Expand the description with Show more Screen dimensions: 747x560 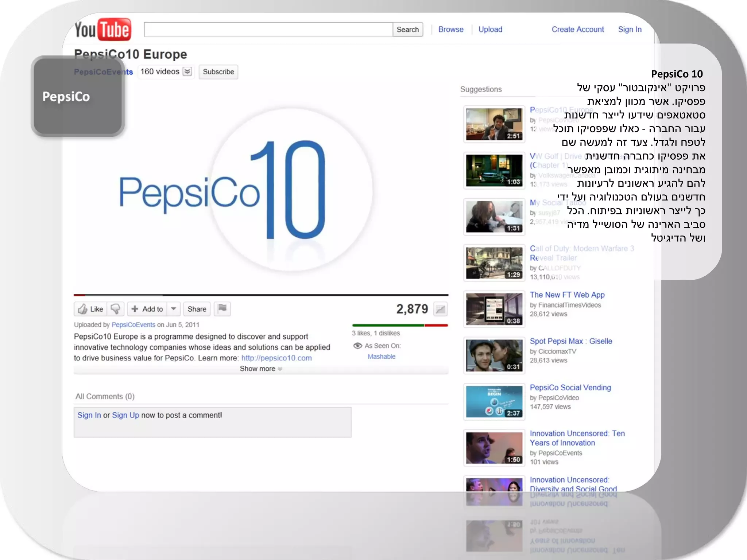(261, 369)
